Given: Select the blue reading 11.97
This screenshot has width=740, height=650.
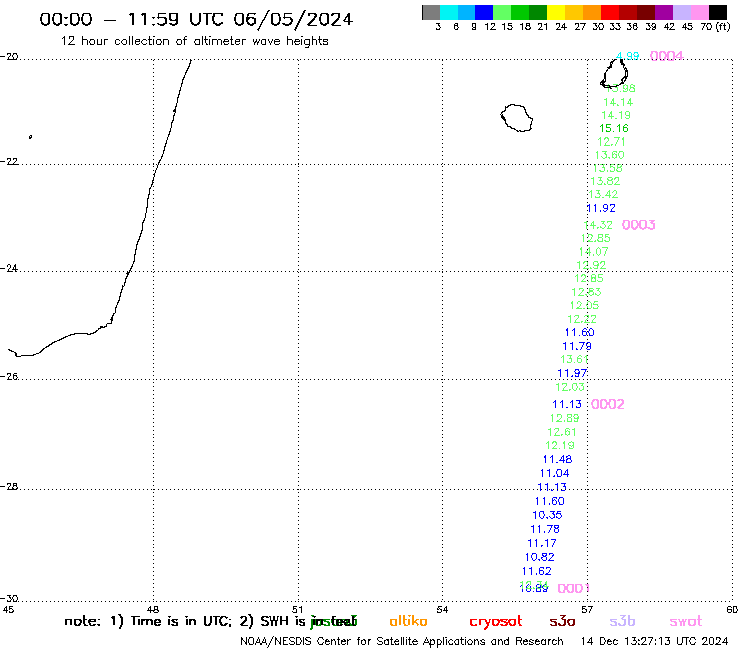Looking at the screenshot, I should point(572,373).
